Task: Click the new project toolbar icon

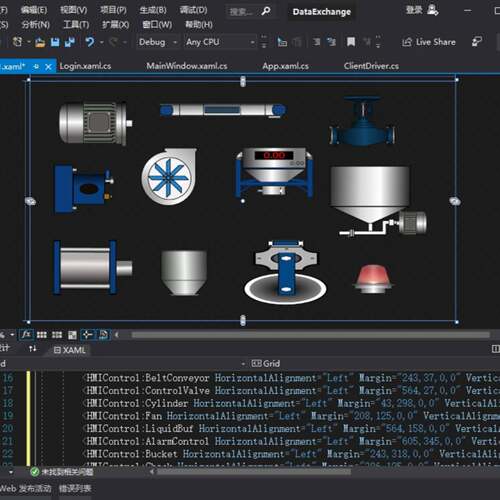Action: (17, 42)
